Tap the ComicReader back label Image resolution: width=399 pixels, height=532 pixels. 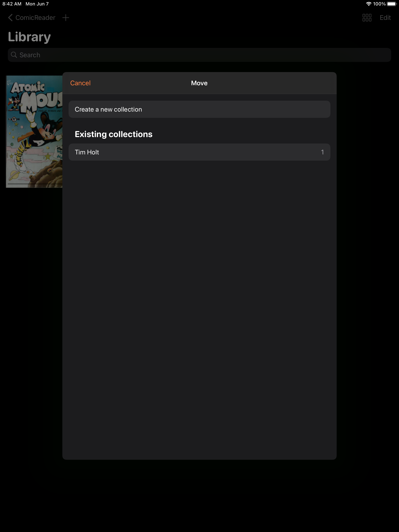(35, 18)
